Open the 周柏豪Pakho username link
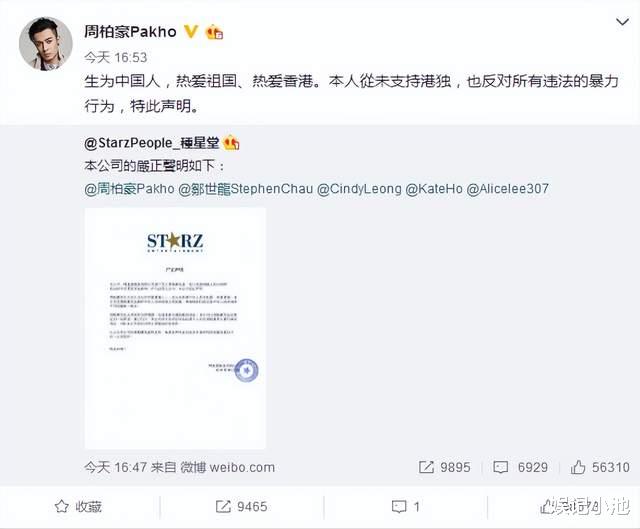Image resolution: width=640 pixels, height=529 pixels. (130, 31)
